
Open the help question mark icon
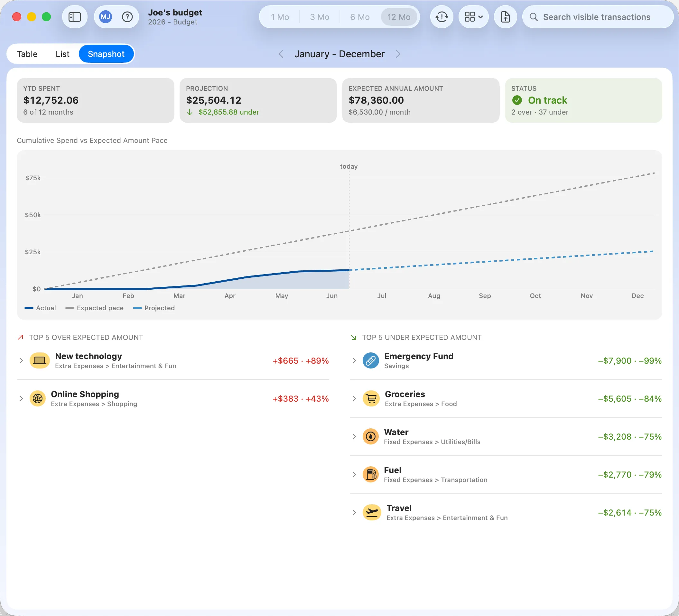click(x=127, y=17)
